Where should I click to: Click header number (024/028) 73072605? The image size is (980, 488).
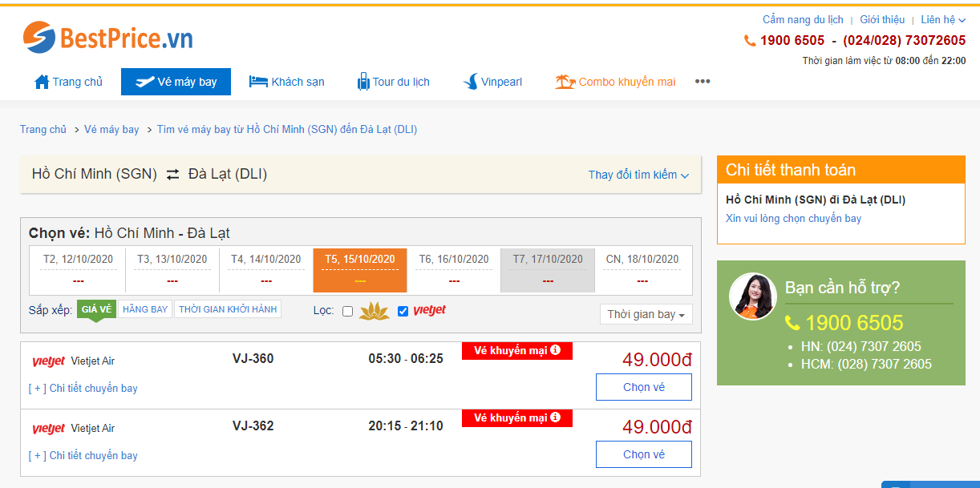(904, 41)
